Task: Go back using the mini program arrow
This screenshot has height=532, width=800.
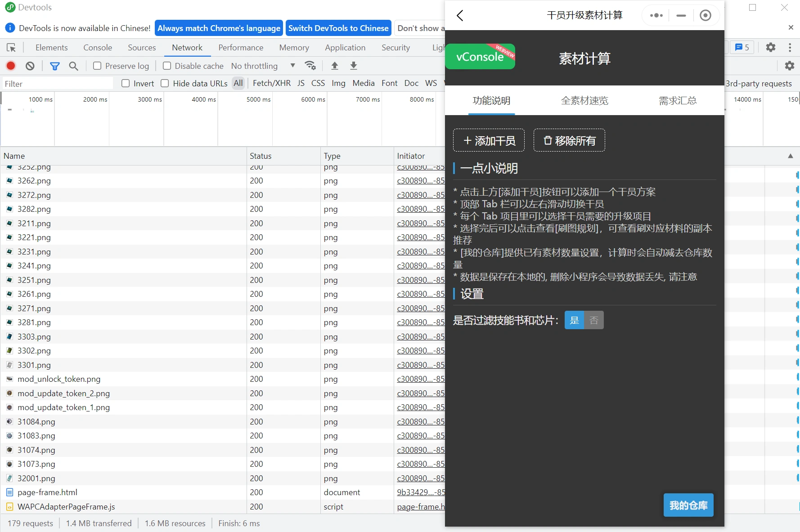Action: click(x=460, y=16)
